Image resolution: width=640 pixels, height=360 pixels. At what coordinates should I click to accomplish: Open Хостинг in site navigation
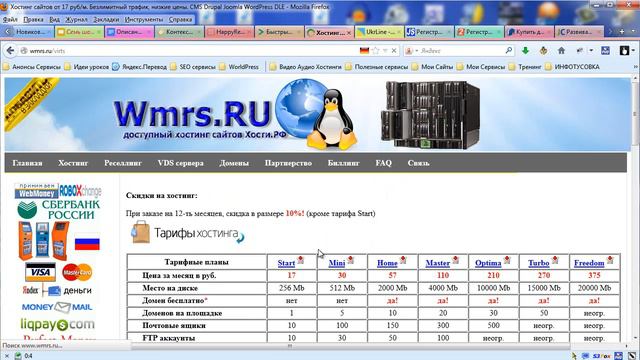point(73,163)
